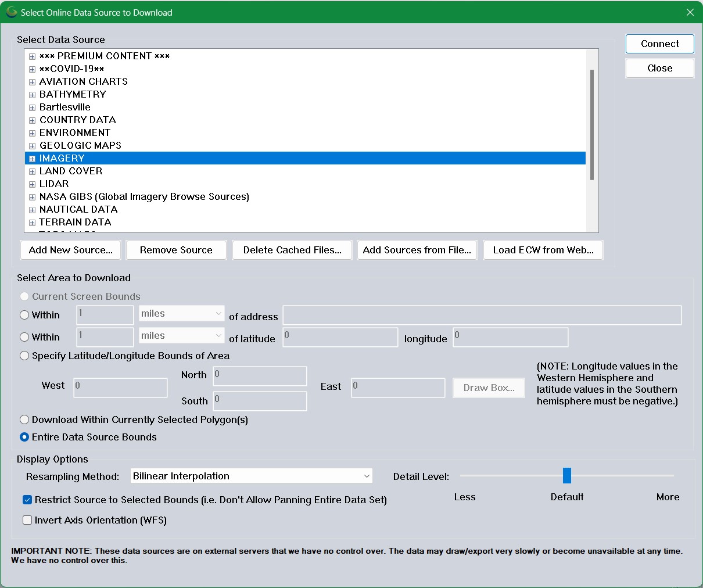Expand the TERRAIN DATA node
Image resolution: width=703 pixels, height=588 pixels.
click(x=33, y=223)
